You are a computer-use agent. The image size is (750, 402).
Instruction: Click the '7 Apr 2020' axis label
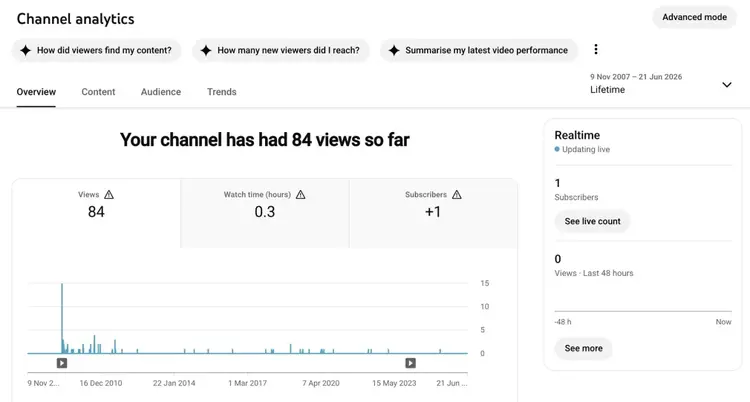click(x=321, y=383)
